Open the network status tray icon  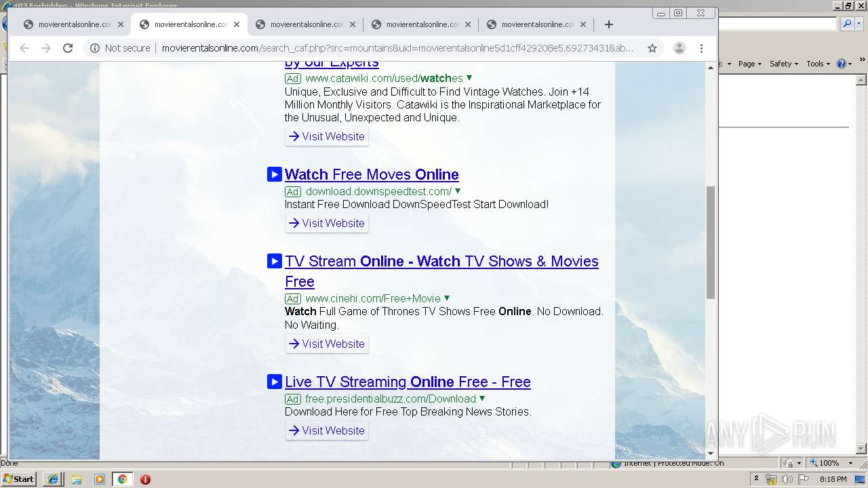771,479
